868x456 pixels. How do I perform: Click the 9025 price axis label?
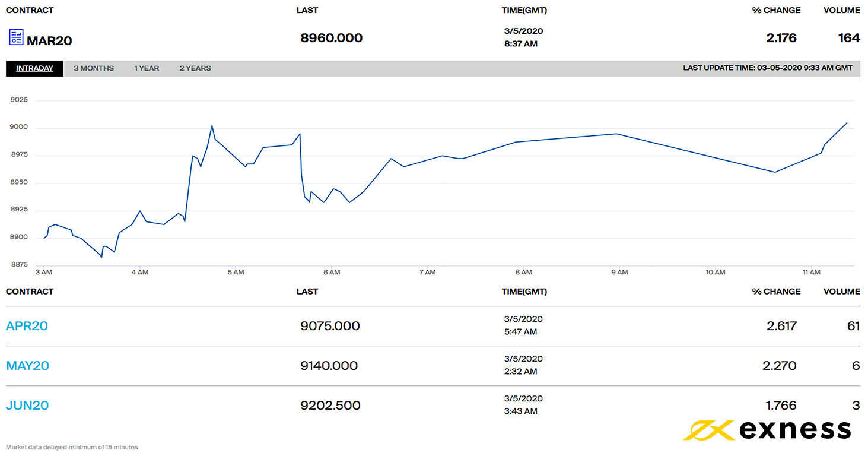click(20, 100)
